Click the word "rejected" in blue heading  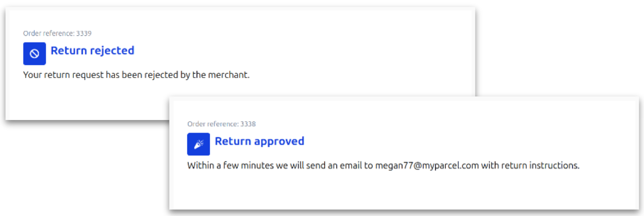(x=112, y=51)
